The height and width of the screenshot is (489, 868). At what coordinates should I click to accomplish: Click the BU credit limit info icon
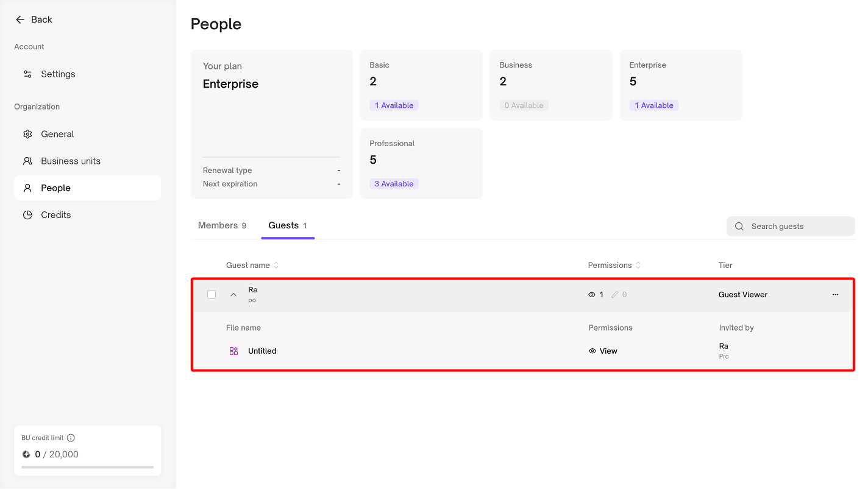(x=71, y=438)
